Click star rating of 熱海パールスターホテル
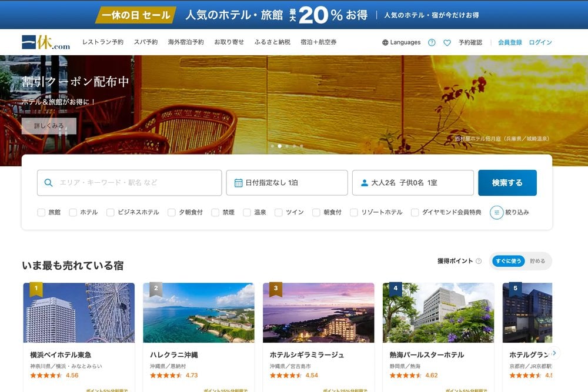The image size is (588, 392). (405, 376)
